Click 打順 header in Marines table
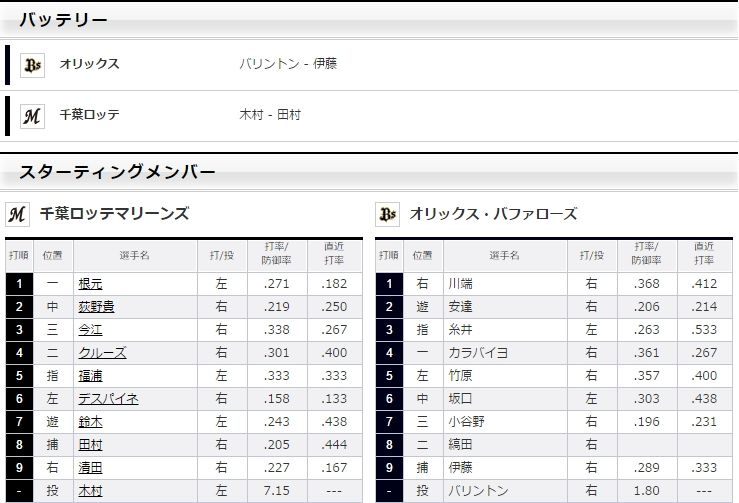739x503 pixels. point(19,256)
